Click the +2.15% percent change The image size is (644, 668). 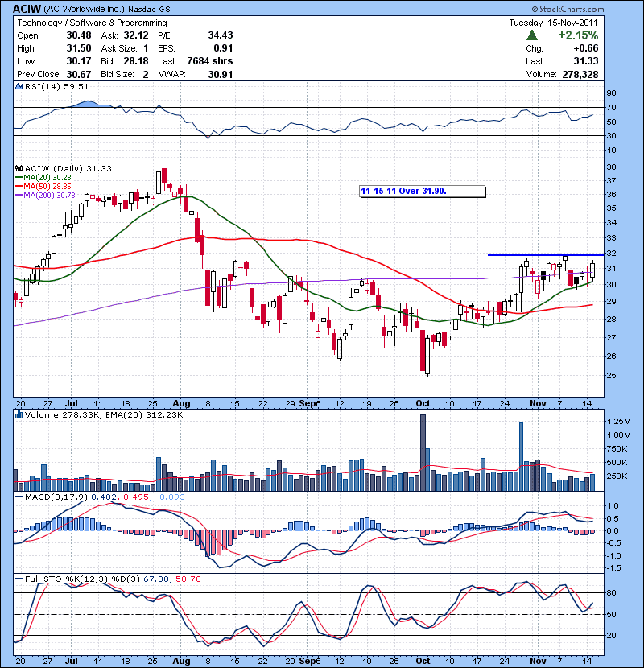tap(578, 35)
